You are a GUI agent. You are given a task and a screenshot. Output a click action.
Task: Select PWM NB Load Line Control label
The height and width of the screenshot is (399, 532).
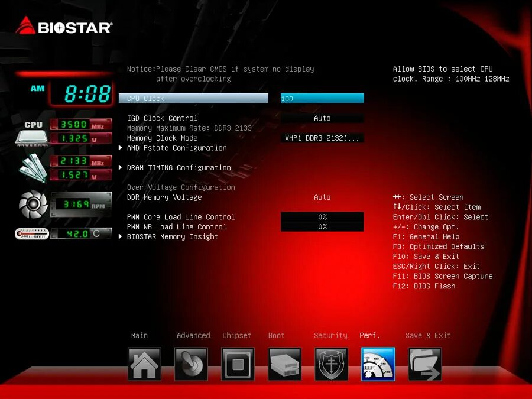(177, 226)
